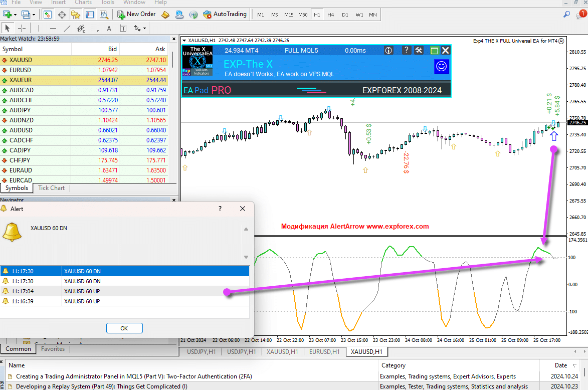Screen dimensions: 588x390
Task: Switch the chart timeframe to H4
Action: click(x=331, y=15)
